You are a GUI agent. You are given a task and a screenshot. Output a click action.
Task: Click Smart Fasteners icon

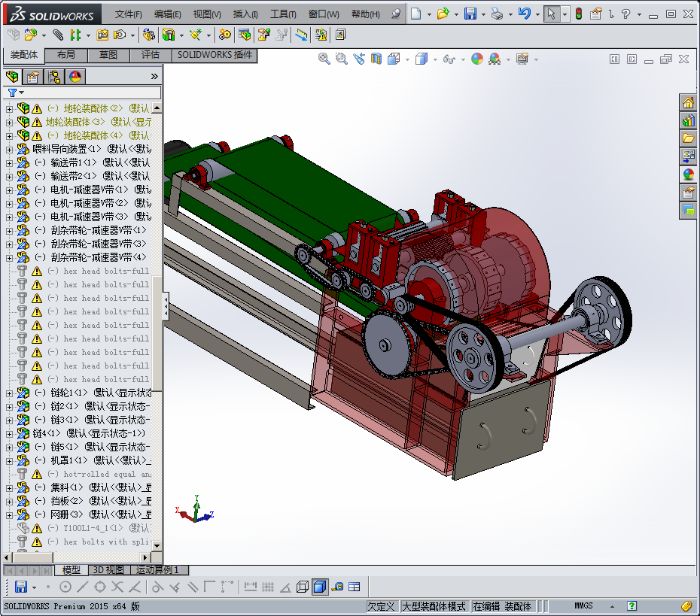(x=102, y=35)
